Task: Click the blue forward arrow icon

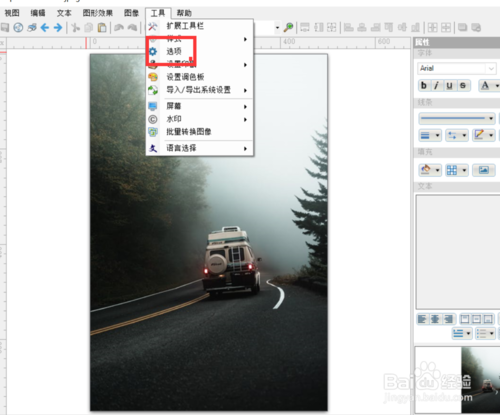Action: [58, 27]
